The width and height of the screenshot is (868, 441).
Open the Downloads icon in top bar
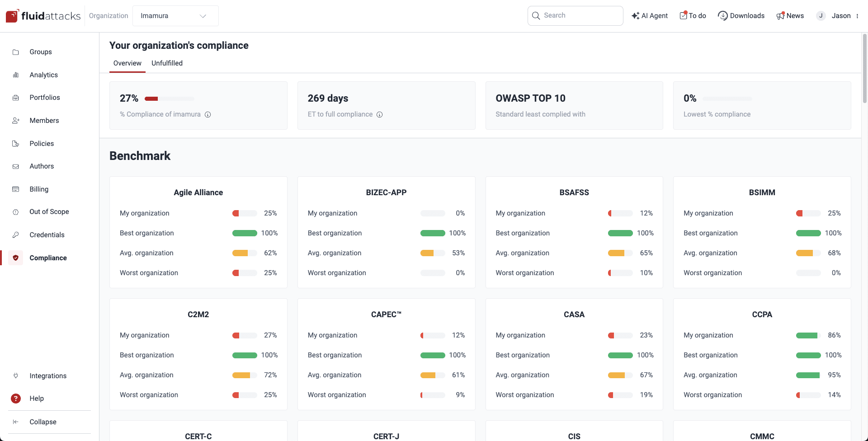[x=722, y=15]
